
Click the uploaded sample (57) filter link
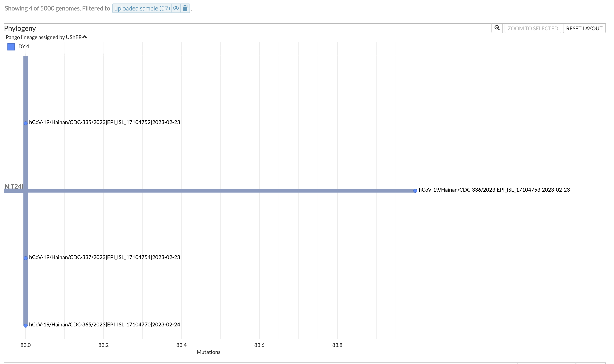click(142, 8)
